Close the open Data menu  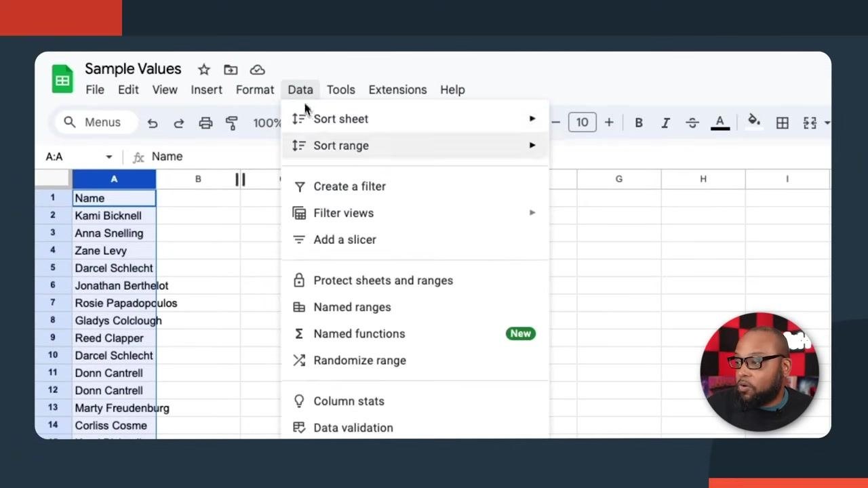pos(300,89)
